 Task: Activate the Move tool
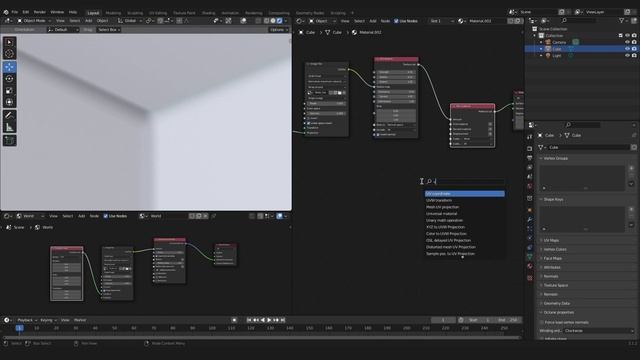click(9, 67)
